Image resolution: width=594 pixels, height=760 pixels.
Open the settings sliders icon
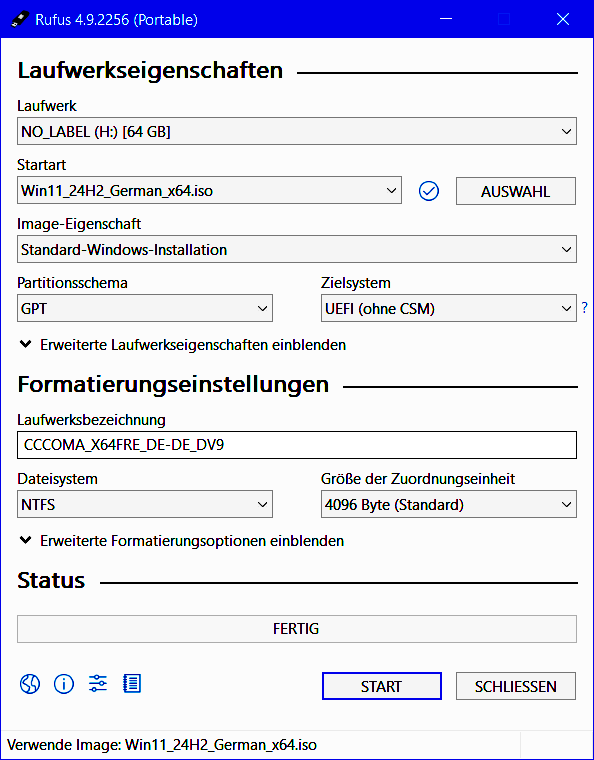pos(98,683)
